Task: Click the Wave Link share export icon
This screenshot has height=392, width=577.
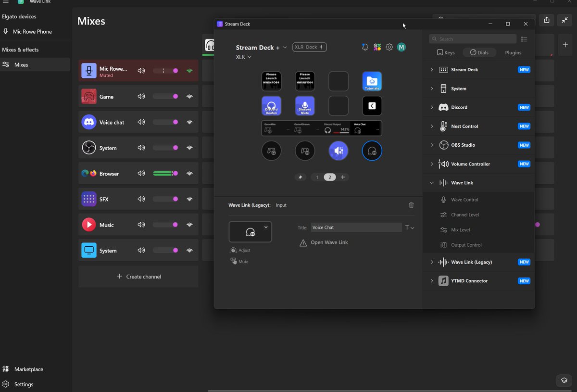Action: (547, 20)
